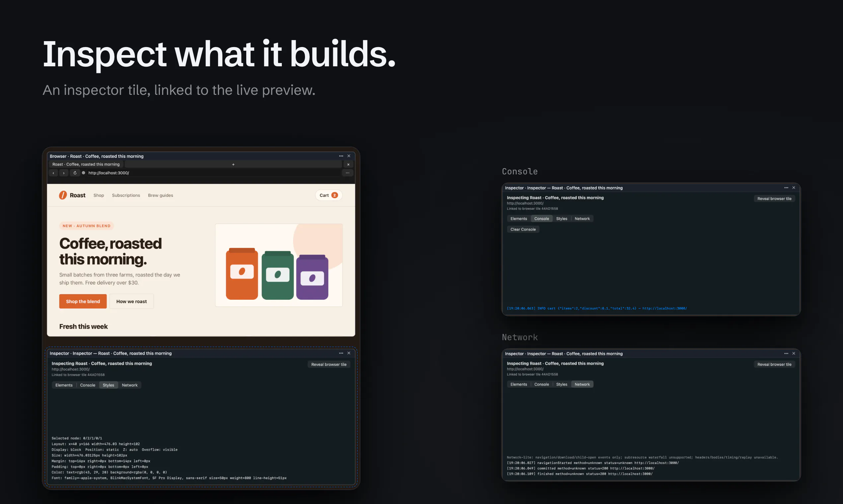Click Reveal browser tile in Network Inspector
This screenshot has height=504, width=843.
(774, 364)
